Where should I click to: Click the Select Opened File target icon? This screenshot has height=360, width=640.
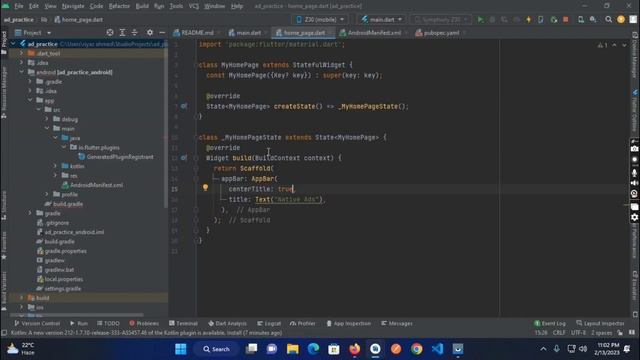click(110, 32)
